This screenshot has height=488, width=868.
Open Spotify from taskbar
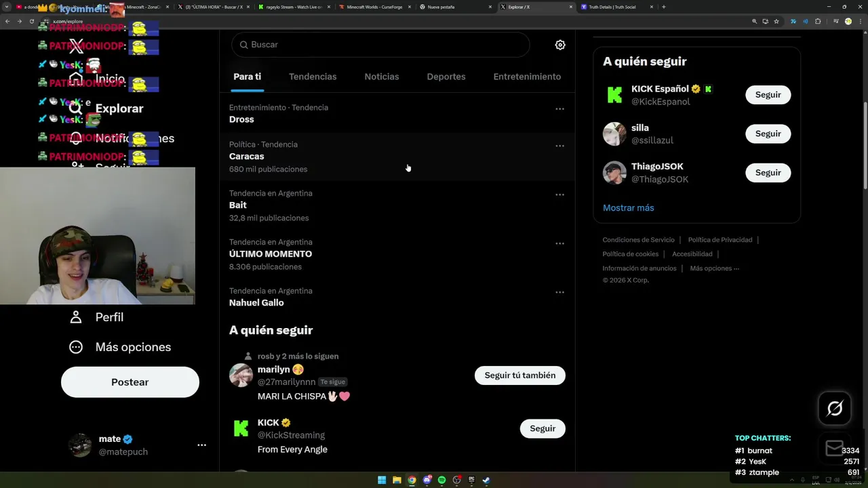point(441,480)
